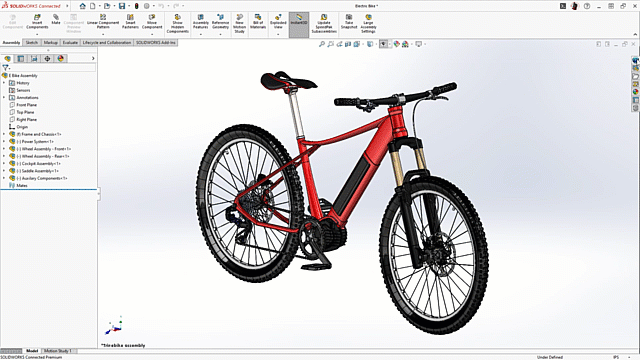Switch to the Evaluate tab
640x360 pixels.
click(x=70, y=42)
